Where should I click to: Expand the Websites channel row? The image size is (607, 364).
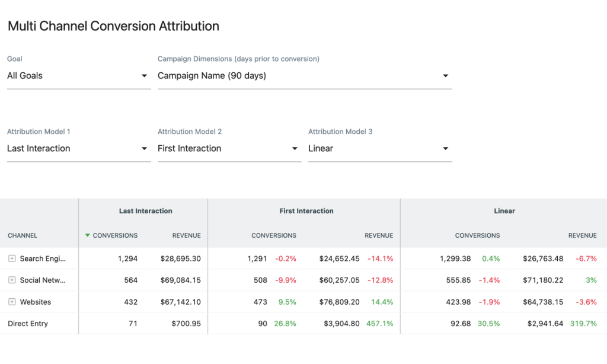pyautogui.click(x=13, y=302)
